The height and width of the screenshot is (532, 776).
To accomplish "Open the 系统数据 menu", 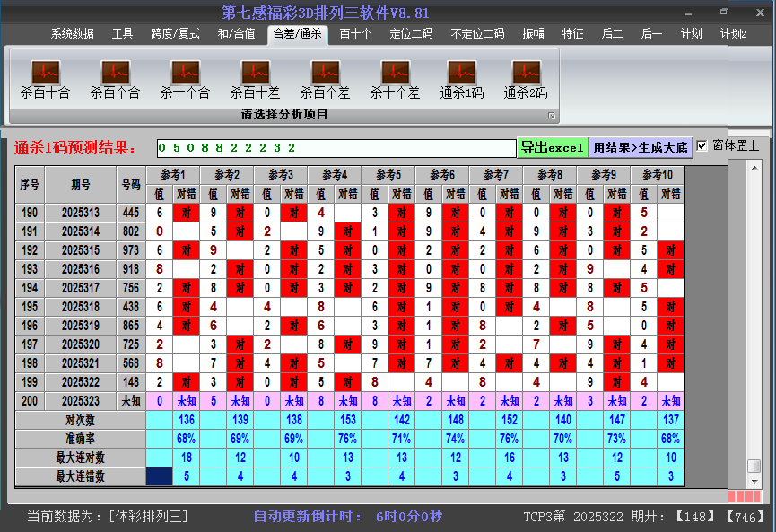I will (x=68, y=34).
